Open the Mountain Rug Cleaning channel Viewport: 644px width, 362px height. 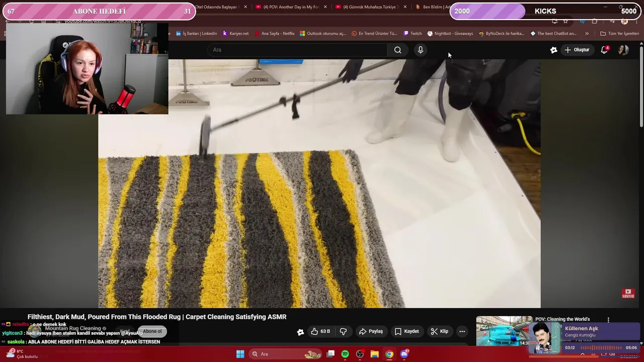pyautogui.click(x=73, y=328)
